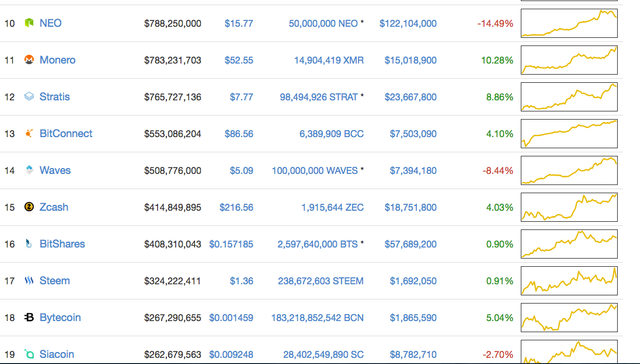This screenshot has width=640, height=364.
Task: Click supply 183,218,852,542 BCN
Action: point(318,317)
